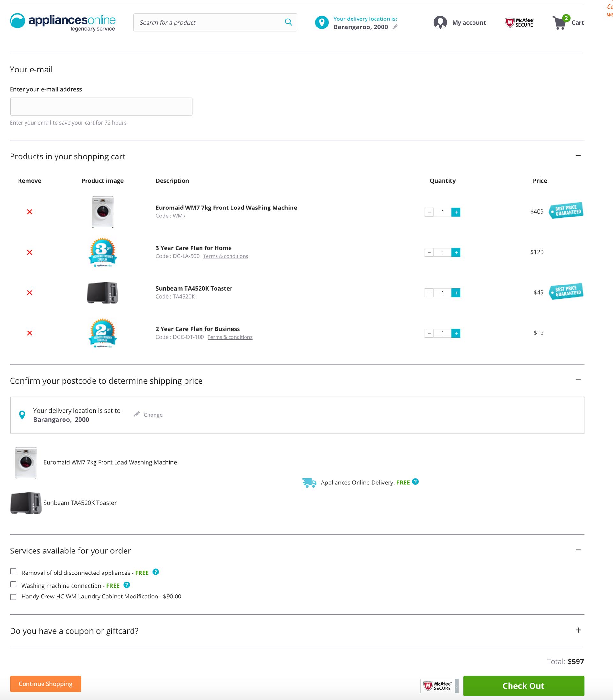Click the Total: $597 amount
This screenshot has height=700, width=613.
(x=565, y=661)
